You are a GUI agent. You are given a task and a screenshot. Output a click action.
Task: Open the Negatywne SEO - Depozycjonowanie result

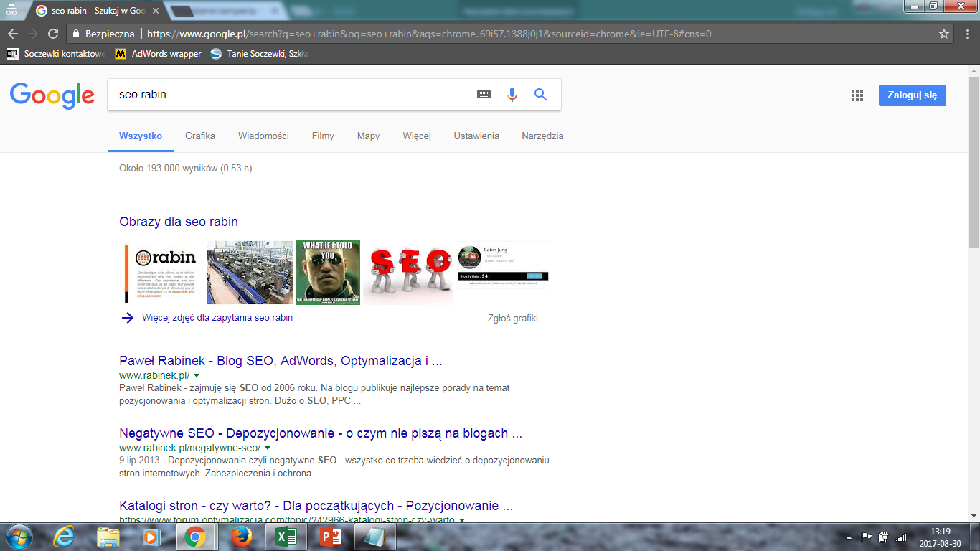[321, 433]
